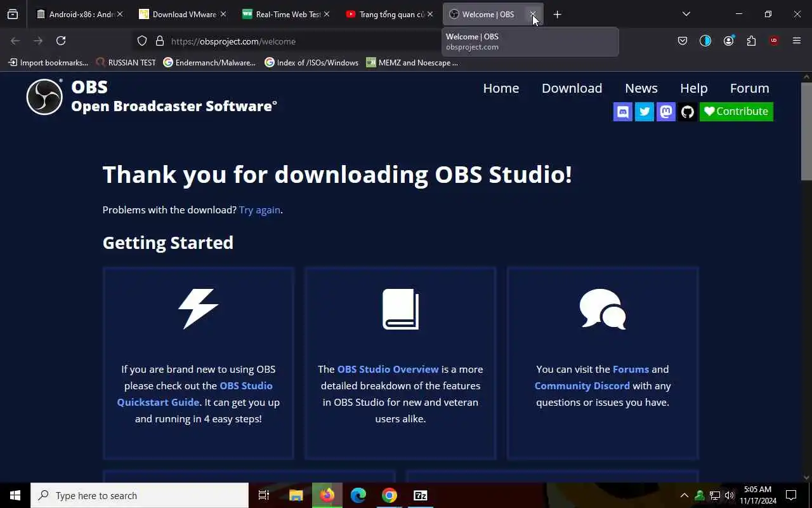Open the Community Discord link

click(582, 385)
